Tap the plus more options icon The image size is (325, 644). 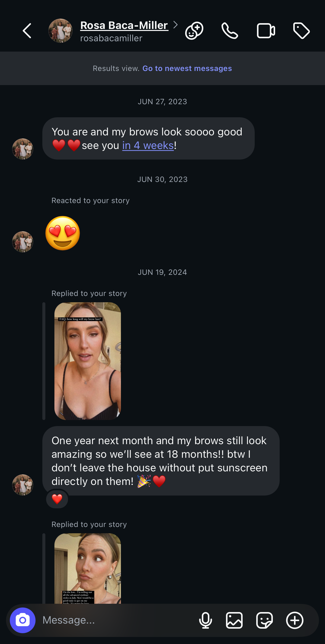295,620
